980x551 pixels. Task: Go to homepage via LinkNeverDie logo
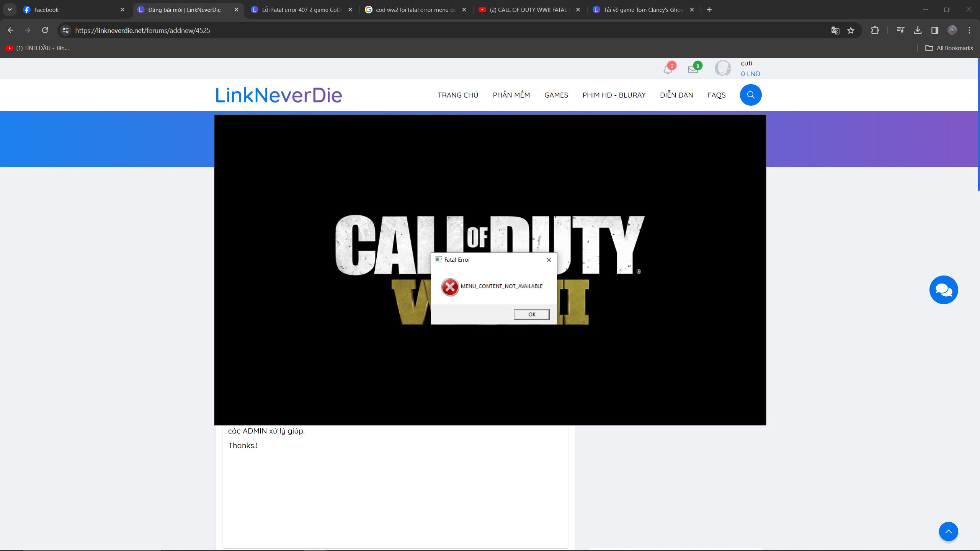[278, 95]
